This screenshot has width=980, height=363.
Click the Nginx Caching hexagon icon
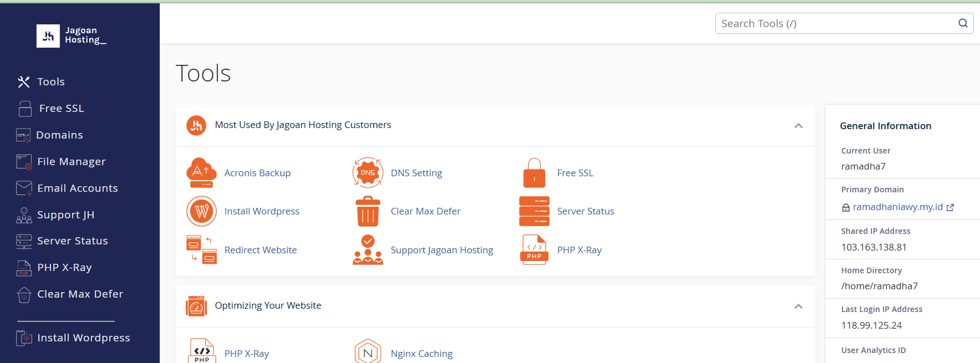368,351
